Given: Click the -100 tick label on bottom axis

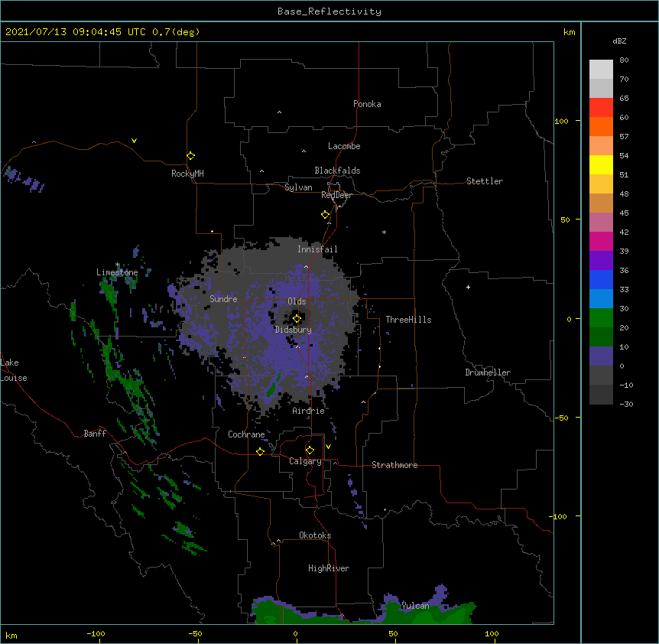Looking at the screenshot, I should coord(96,633).
